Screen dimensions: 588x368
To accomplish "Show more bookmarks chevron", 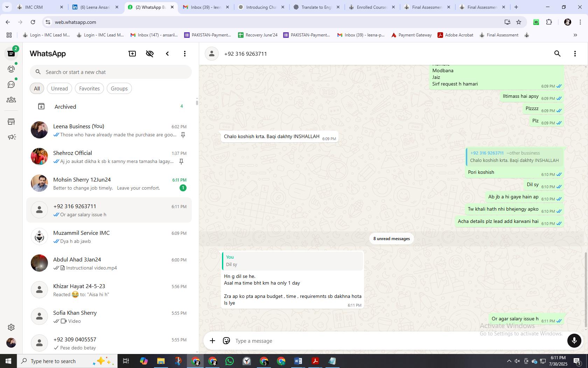I will (575, 35).
